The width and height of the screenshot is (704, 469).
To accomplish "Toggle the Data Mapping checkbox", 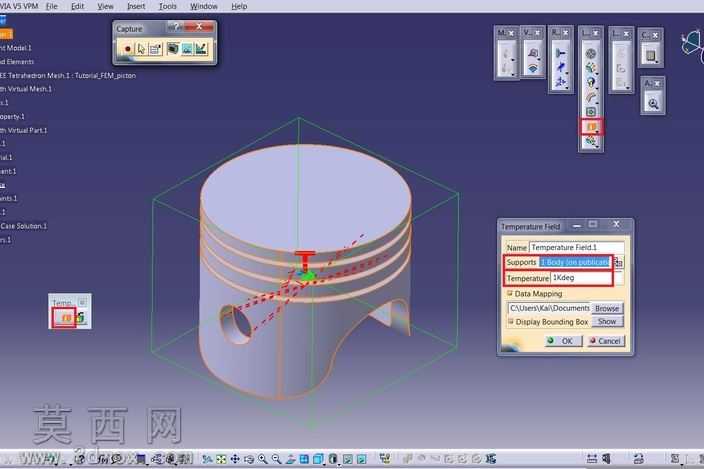I will click(510, 293).
